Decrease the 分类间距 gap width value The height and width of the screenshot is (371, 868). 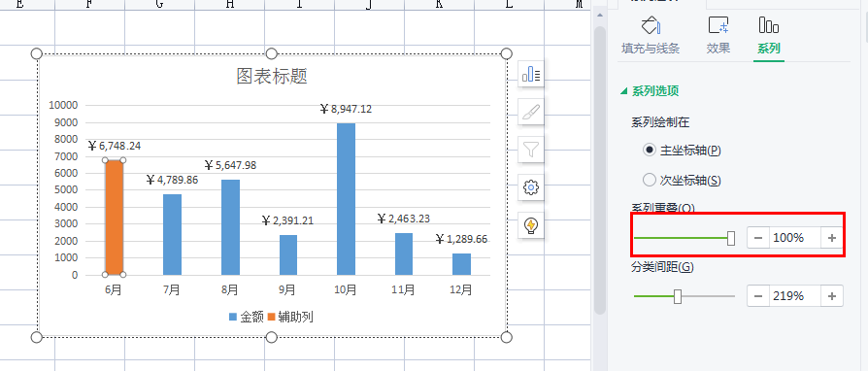(758, 296)
